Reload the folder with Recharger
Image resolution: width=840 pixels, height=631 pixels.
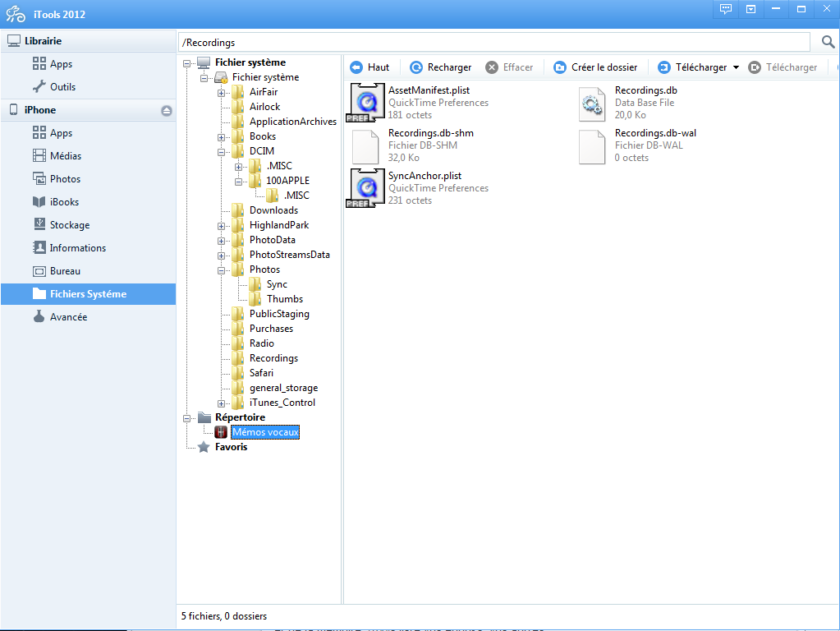tap(440, 67)
